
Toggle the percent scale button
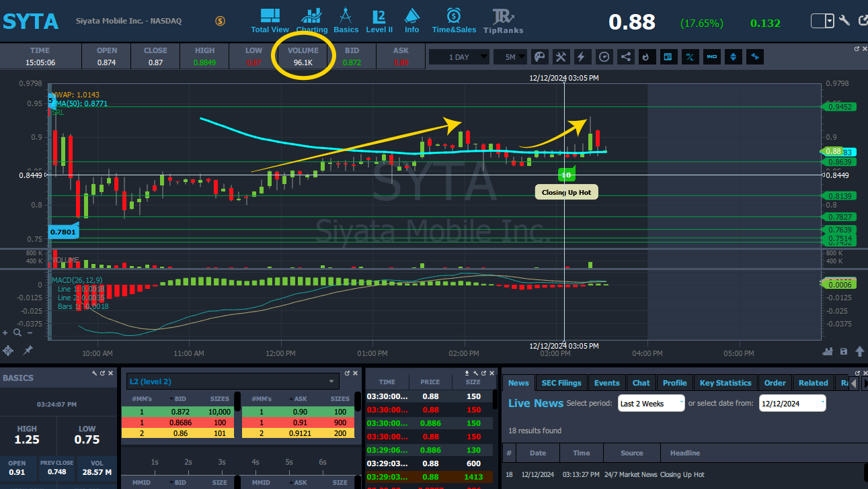[690, 57]
